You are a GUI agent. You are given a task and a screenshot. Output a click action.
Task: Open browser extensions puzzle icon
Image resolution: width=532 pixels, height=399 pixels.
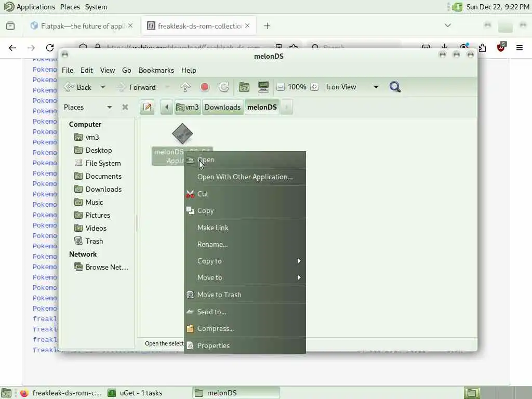(482, 48)
